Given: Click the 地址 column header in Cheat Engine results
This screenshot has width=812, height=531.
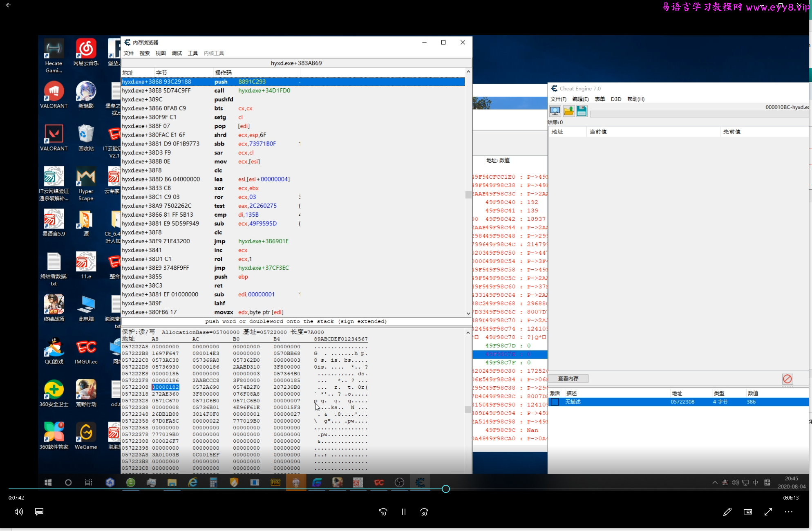Looking at the screenshot, I should (x=567, y=132).
